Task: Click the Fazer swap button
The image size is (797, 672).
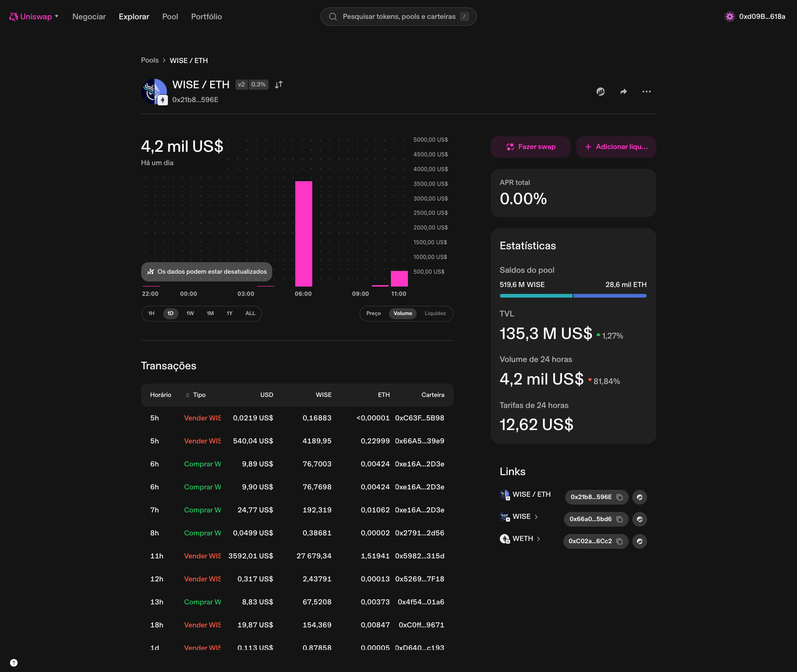Action: [531, 147]
